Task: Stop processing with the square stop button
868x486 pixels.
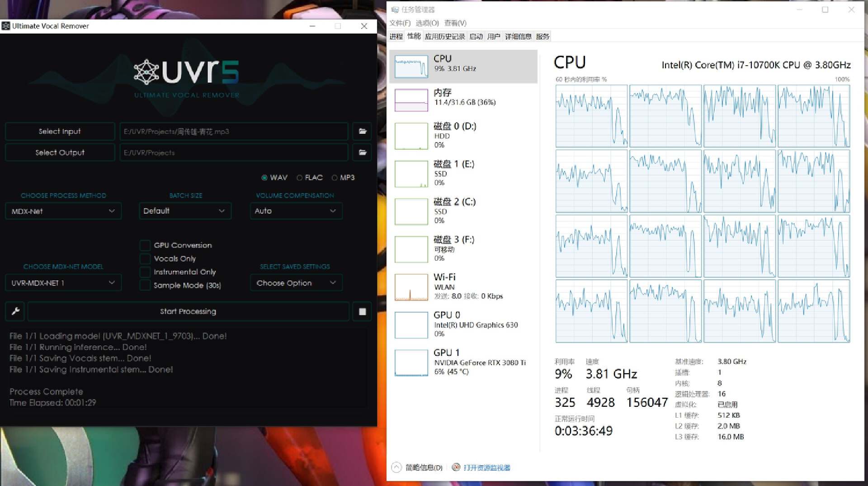Action: [x=362, y=311]
